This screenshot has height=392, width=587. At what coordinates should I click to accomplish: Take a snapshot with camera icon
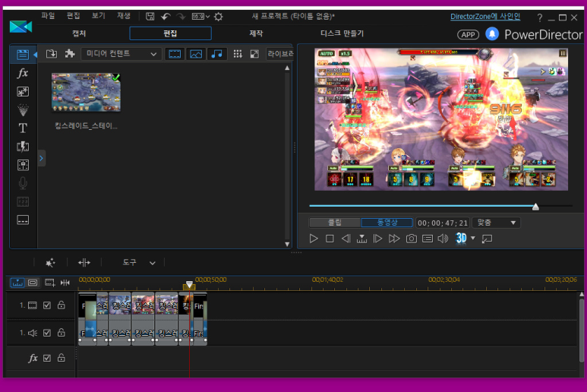(x=411, y=239)
